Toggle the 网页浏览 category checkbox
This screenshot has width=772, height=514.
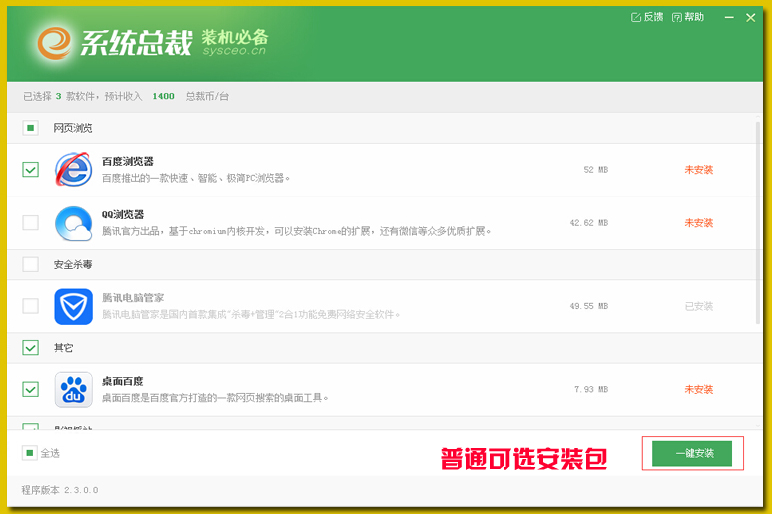[x=31, y=128]
